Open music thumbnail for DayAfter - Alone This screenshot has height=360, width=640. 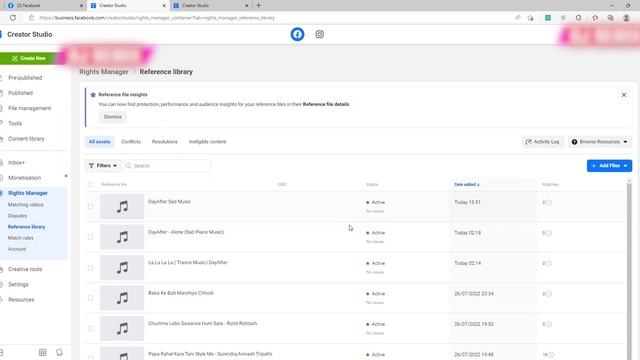(x=122, y=237)
